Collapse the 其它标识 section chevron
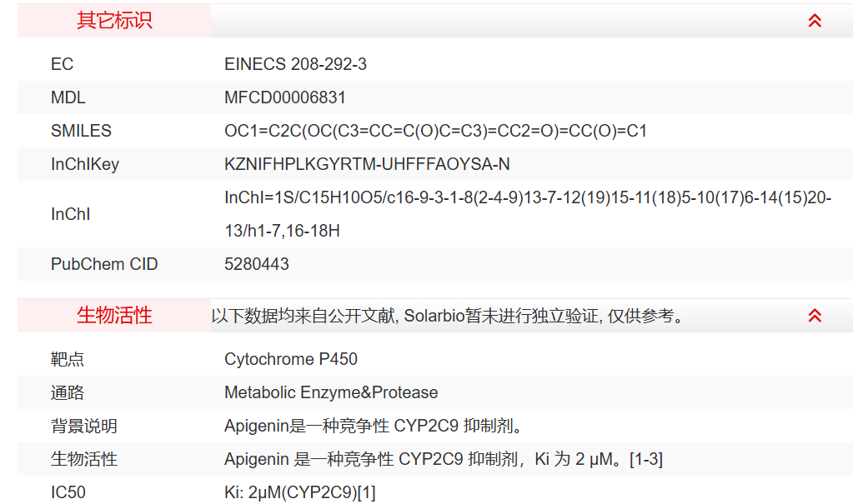 (815, 21)
